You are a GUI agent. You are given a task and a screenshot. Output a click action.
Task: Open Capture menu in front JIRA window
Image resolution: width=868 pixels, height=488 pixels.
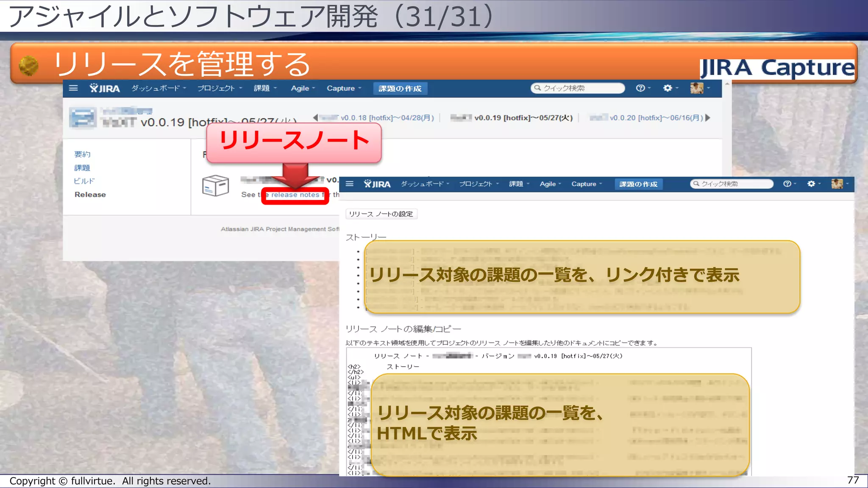[587, 184]
